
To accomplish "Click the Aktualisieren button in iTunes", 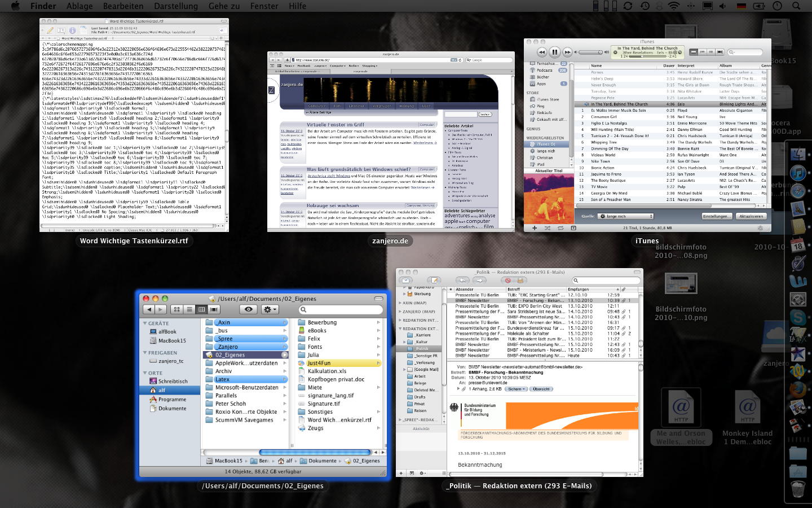I will (751, 216).
